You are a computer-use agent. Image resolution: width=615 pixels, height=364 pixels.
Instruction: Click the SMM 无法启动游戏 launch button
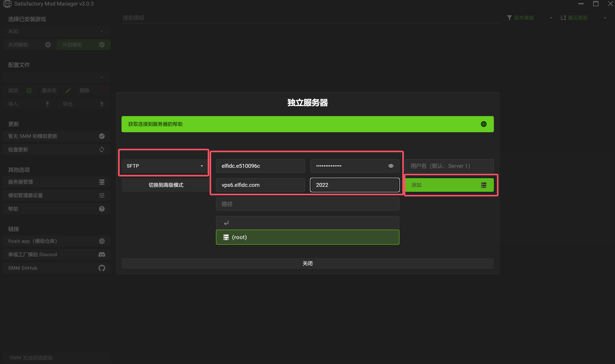57,358
